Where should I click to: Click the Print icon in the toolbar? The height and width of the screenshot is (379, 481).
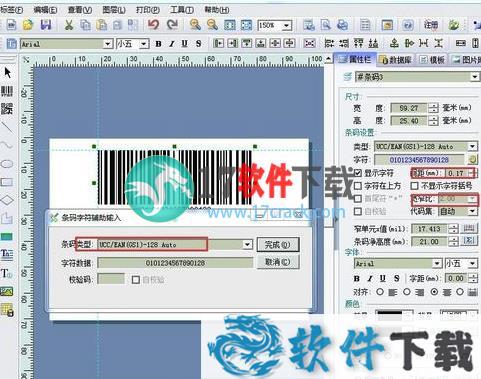[x=343, y=25]
